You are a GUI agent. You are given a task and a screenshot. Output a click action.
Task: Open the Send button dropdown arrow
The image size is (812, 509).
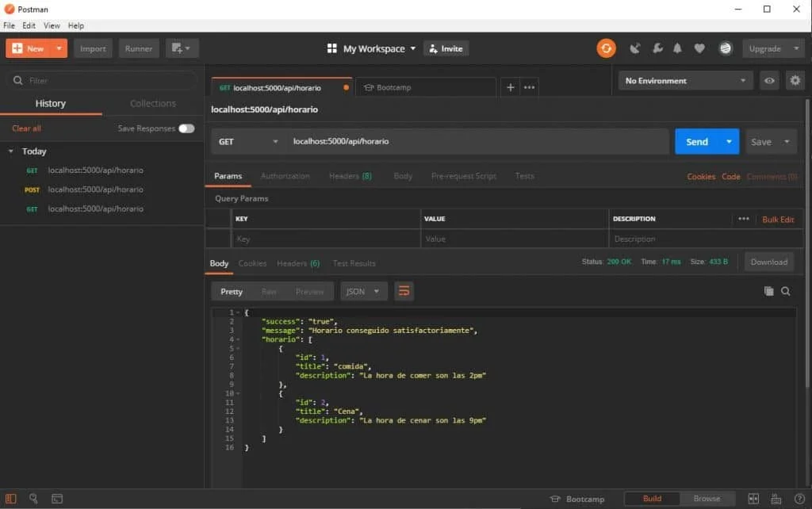[729, 141]
